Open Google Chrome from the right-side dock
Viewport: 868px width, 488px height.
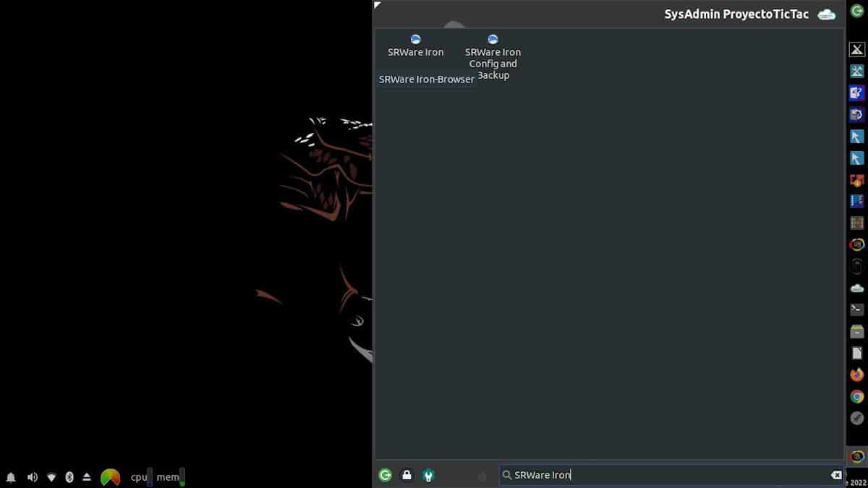[856, 396]
